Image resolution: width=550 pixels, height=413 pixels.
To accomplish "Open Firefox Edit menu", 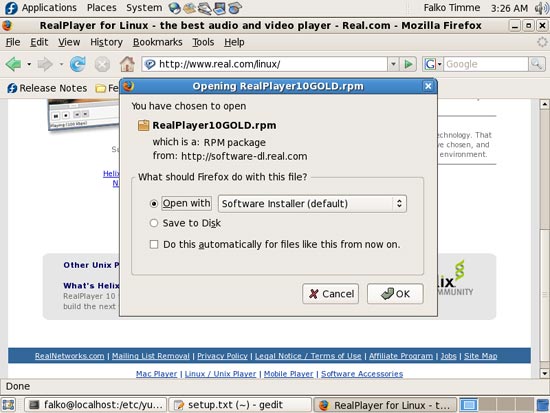I will (39, 42).
